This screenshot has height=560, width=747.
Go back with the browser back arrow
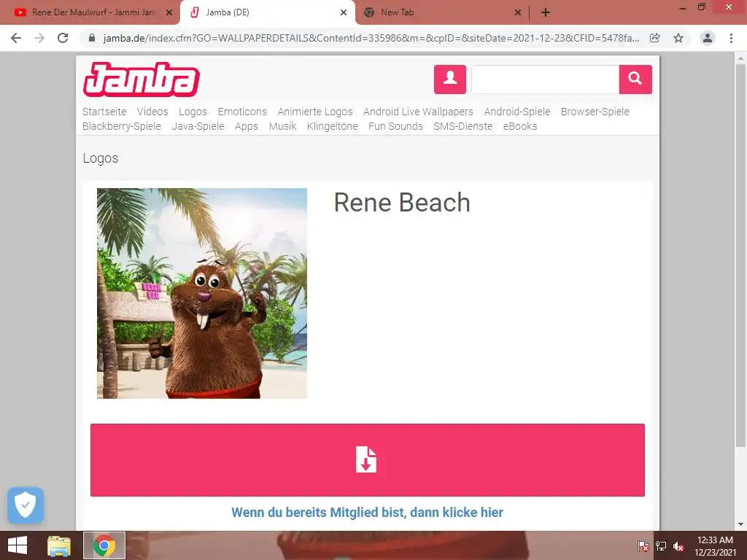16,38
